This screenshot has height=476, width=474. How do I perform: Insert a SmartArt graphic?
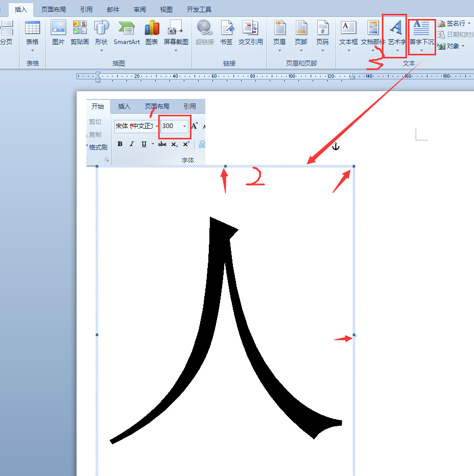click(x=126, y=33)
